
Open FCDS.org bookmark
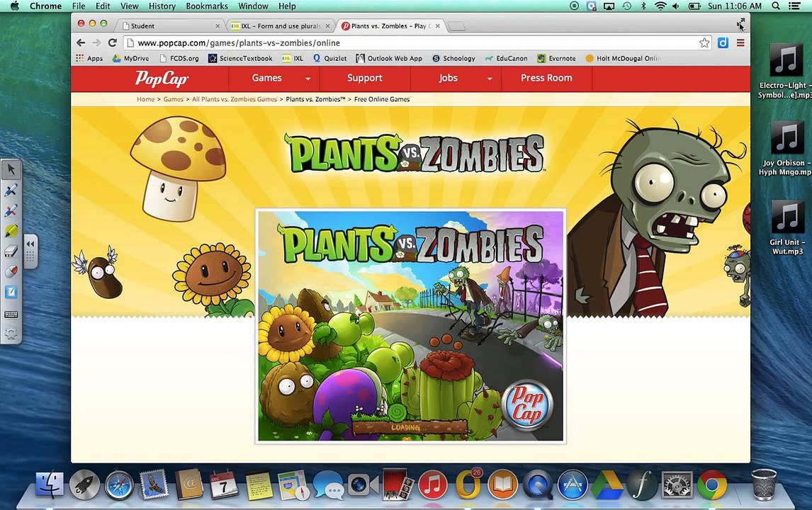179,59
